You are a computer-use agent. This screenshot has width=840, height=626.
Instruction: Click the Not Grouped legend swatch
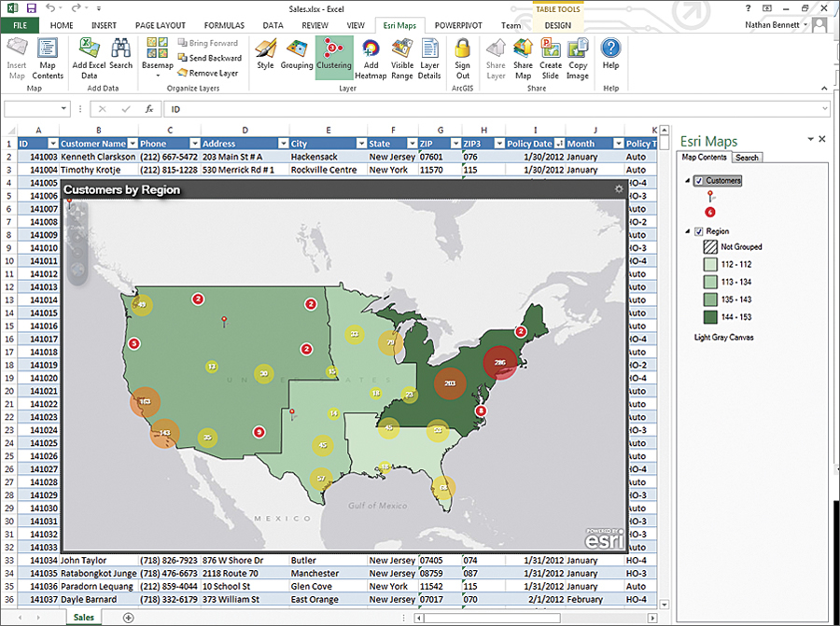coord(710,247)
